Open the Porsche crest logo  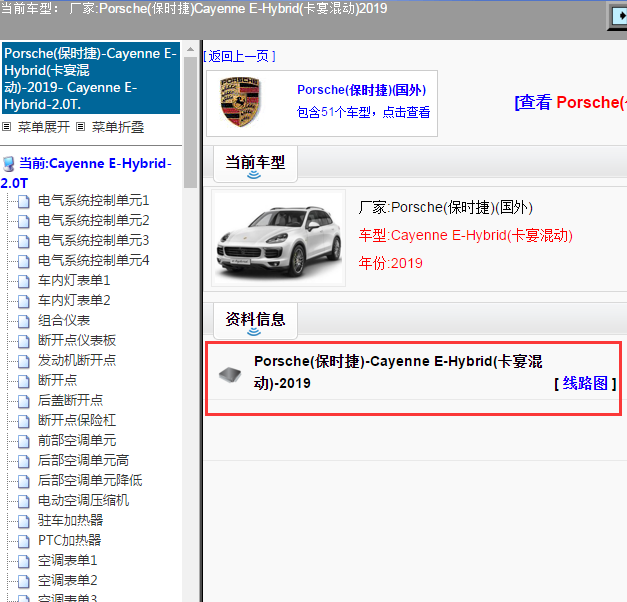coord(240,102)
